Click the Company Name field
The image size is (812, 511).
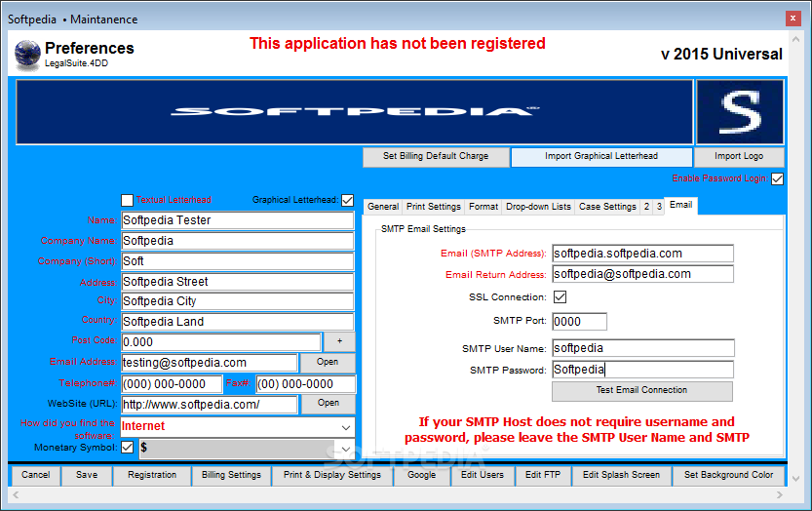[238, 241]
